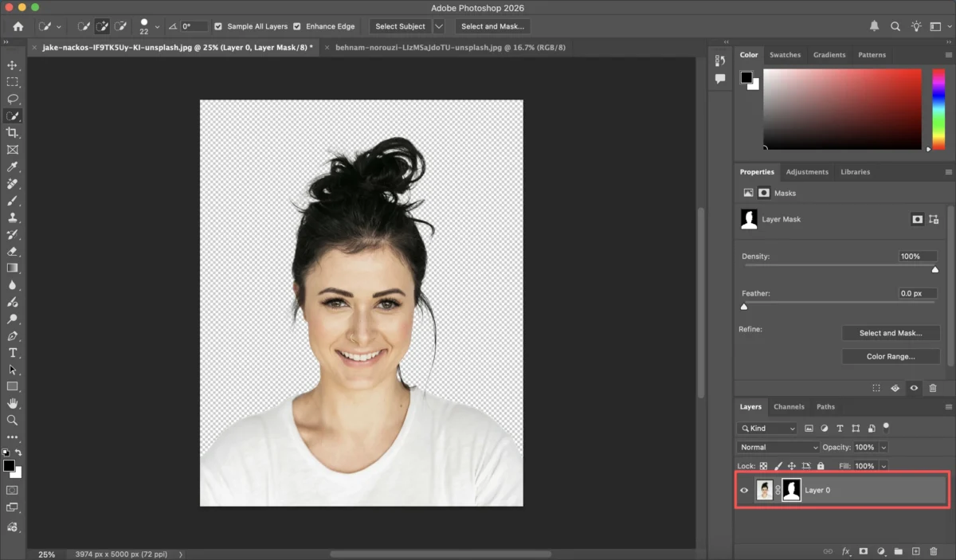
Task: Select the Eyedropper tool
Action: pos(12,166)
